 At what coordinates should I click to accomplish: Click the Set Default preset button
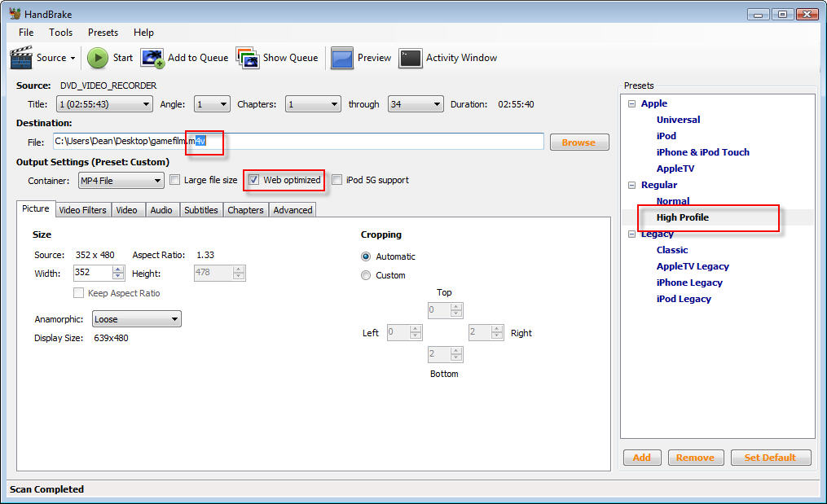click(770, 458)
